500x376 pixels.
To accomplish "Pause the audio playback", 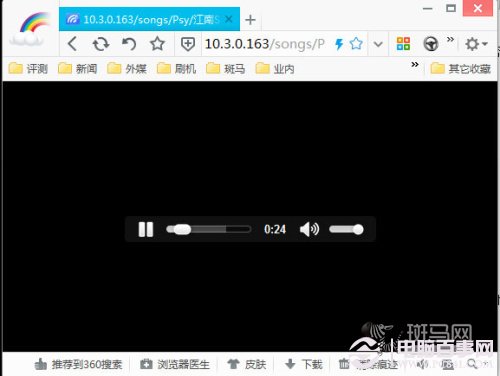I will 146,229.
